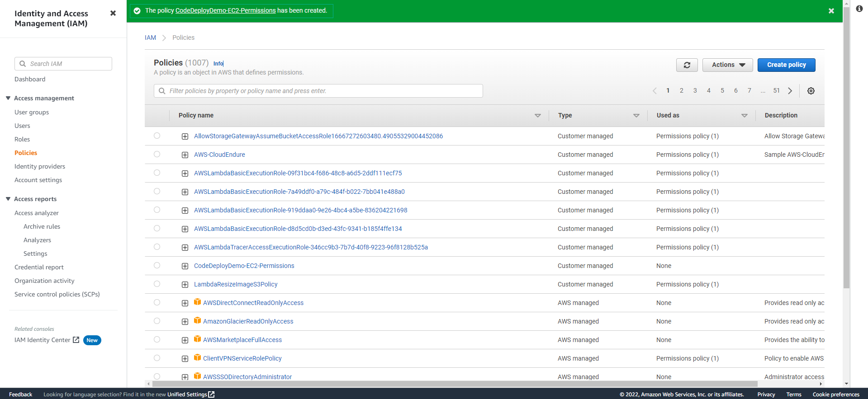
Task: Click the horizontal table scrollbar
Action: pyautogui.click(x=455, y=384)
